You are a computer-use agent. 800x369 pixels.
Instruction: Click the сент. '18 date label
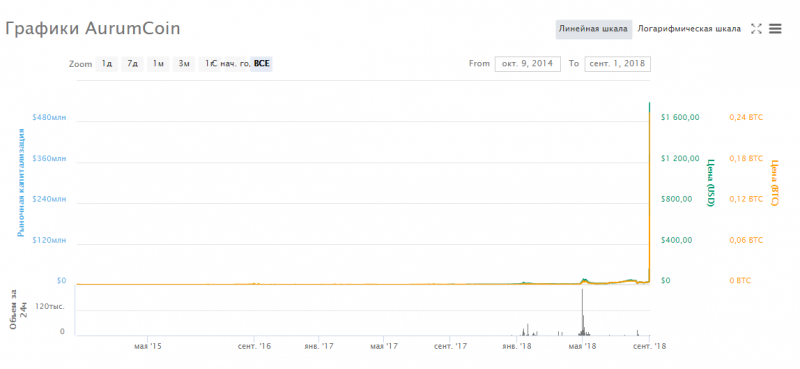point(649,346)
